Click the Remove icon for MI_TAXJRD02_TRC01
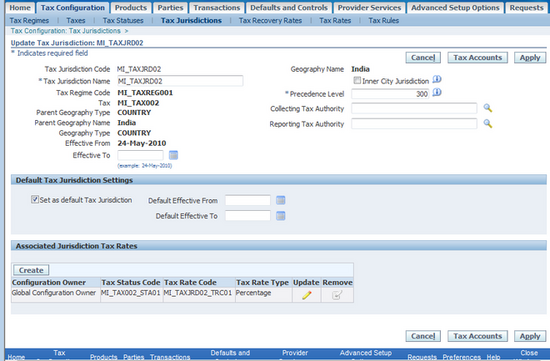550x361 pixels. point(337,295)
